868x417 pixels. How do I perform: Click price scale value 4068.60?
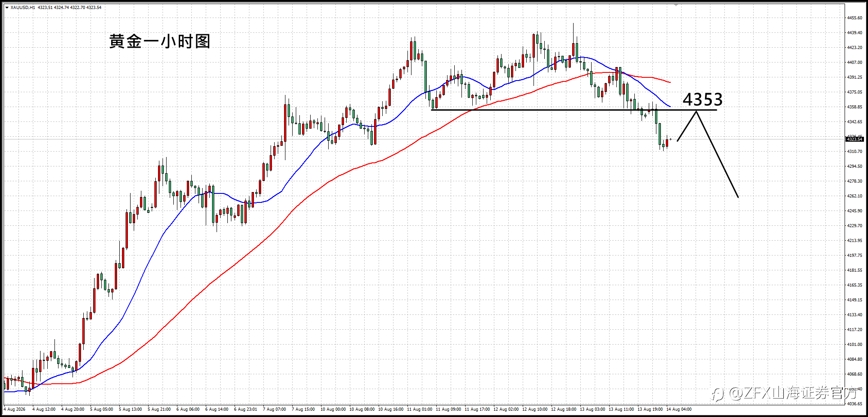click(854, 374)
